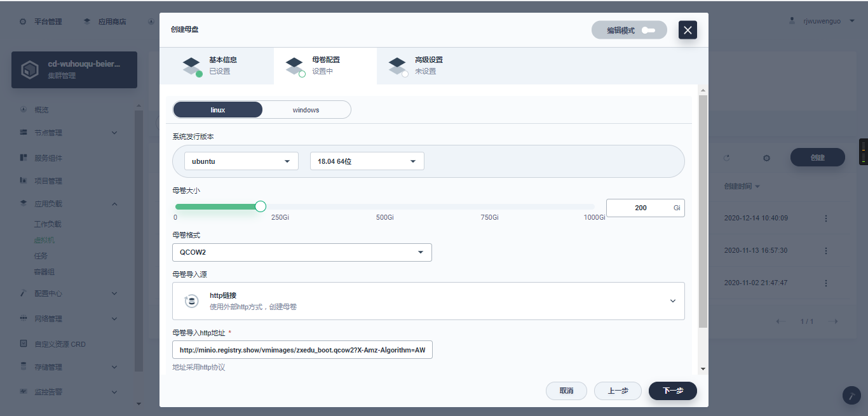
Task: Click the user avatar icon beside rjwuwenguo
Action: pos(792,21)
